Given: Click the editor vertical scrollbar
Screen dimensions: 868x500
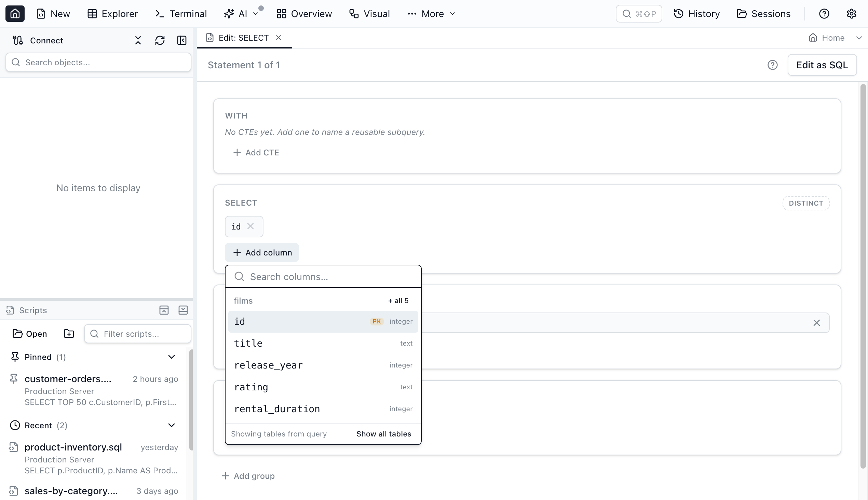Looking at the screenshot, I should [x=863, y=276].
